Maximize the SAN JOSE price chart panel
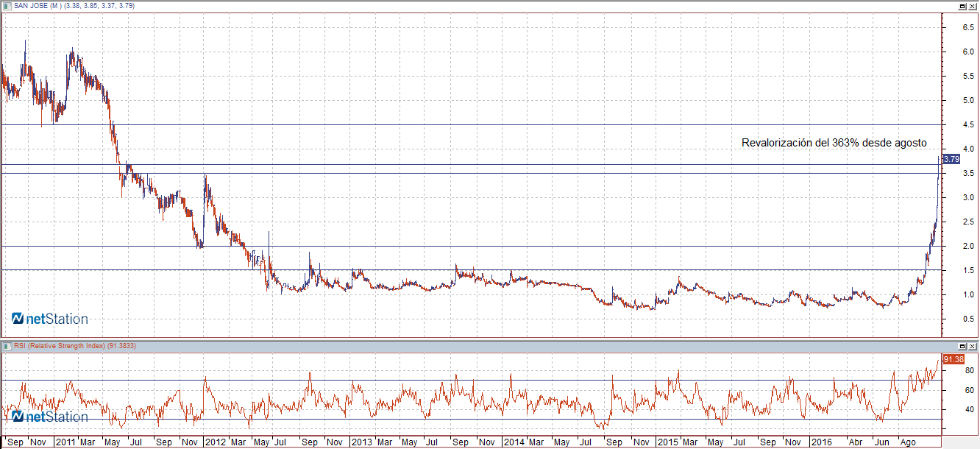The image size is (980, 449). click(962, 5)
